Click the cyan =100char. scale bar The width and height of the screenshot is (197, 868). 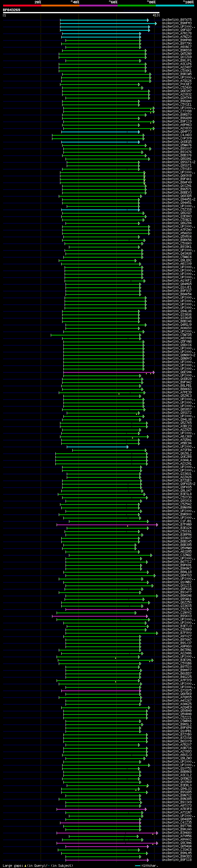137,866
